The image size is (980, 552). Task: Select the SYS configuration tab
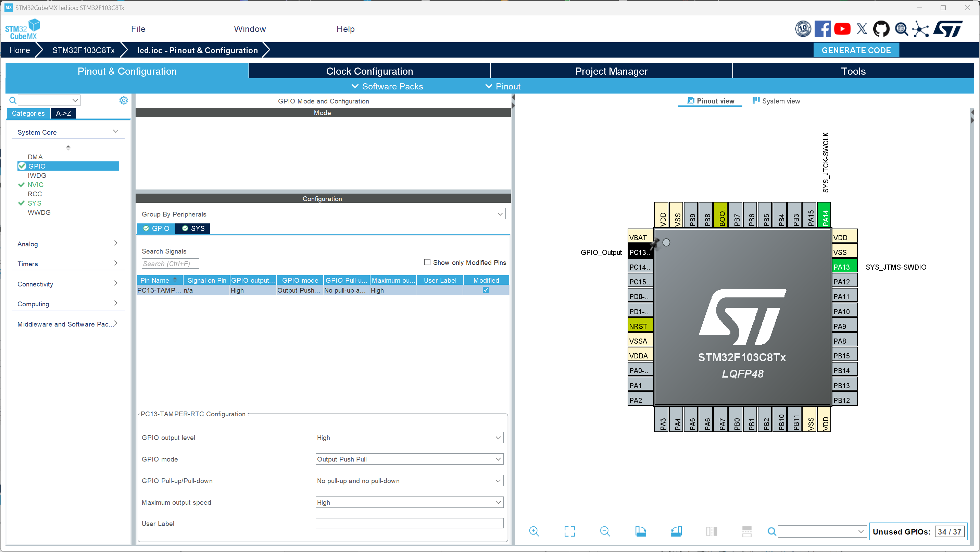(193, 228)
